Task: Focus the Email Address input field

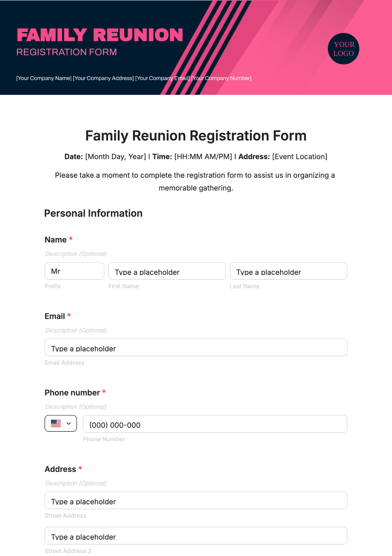Action: (x=196, y=347)
